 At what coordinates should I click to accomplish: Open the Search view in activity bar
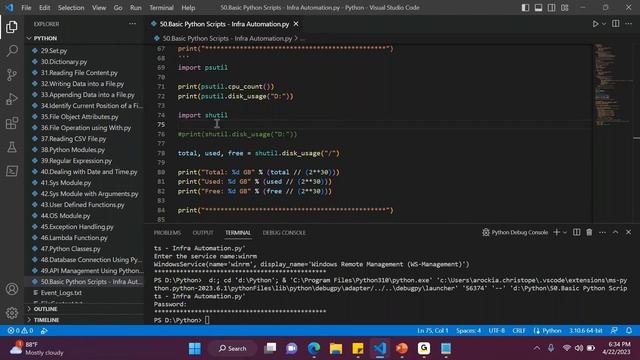(x=12, y=51)
